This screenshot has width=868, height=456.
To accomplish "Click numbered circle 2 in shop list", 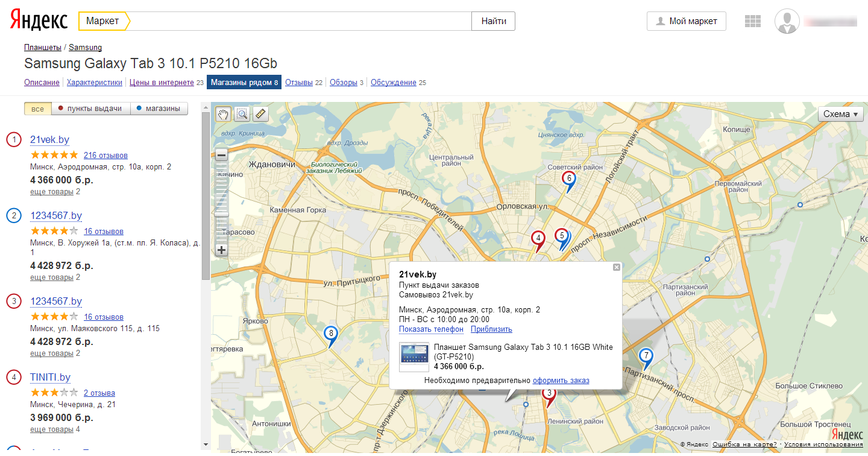I will click(13, 216).
